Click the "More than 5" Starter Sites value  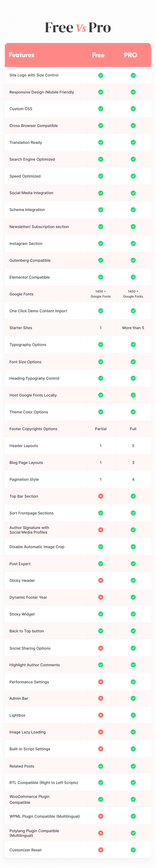(x=133, y=328)
